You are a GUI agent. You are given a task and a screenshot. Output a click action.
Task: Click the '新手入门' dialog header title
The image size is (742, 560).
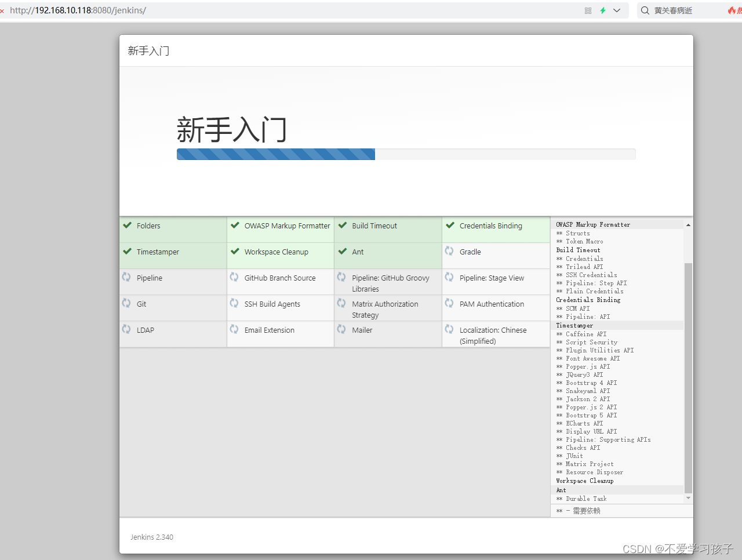point(149,51)
